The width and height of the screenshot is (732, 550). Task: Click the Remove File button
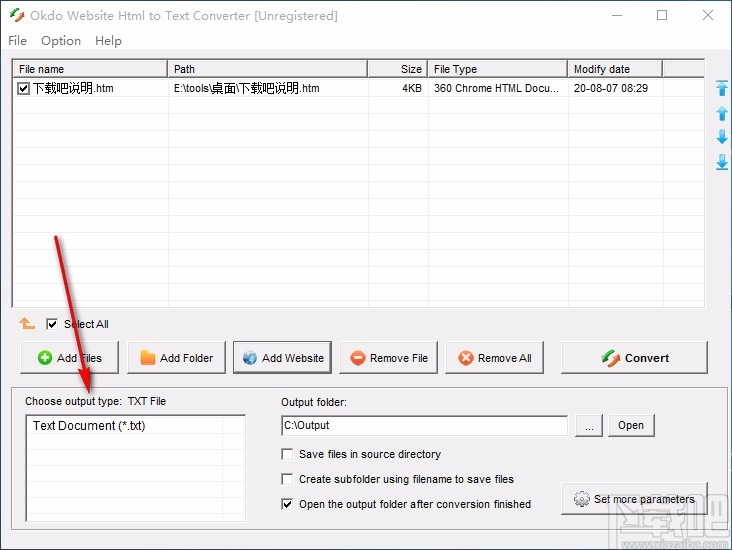tap(388, 358)
